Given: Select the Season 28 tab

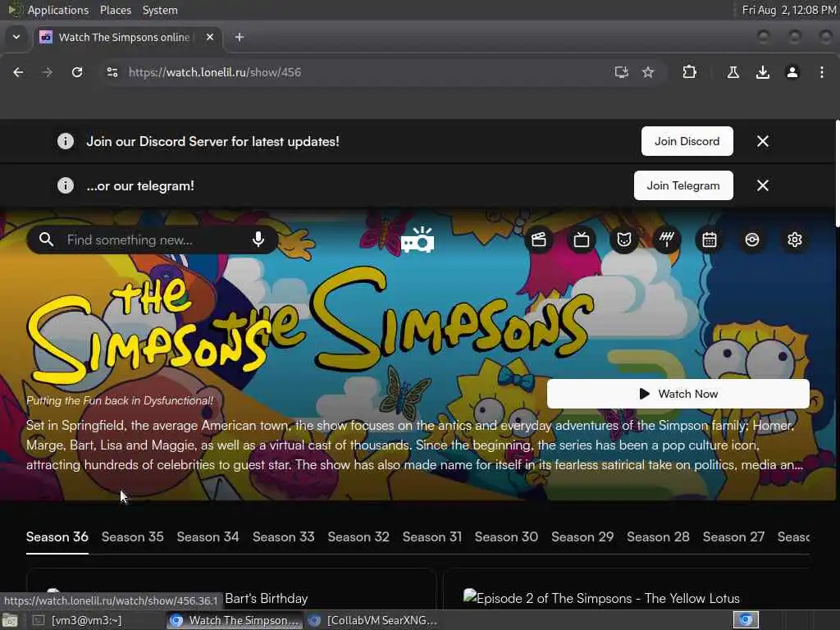Looking at the screenshot, I should click(658, 536).
